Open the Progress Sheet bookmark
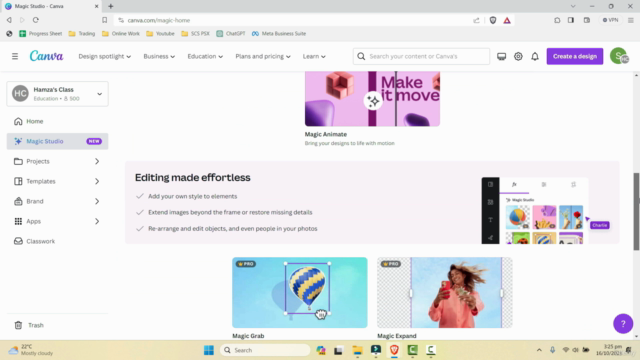640x360 pixels. 41,33
